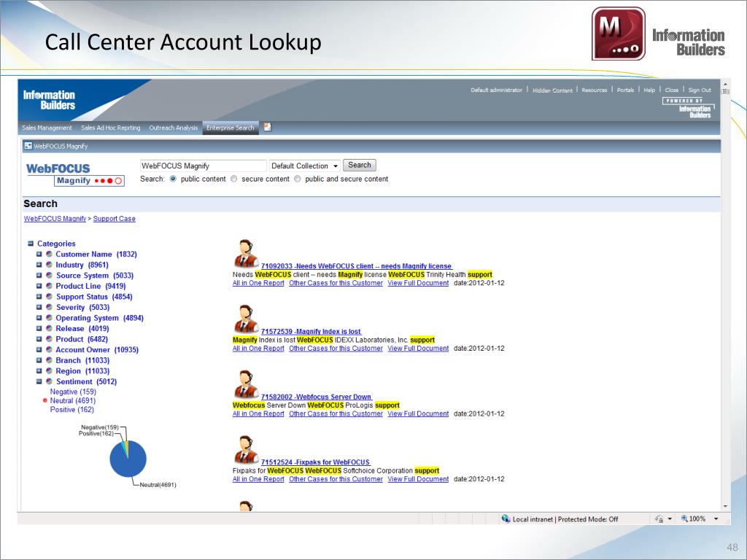Click the Source System category chart icon
This screenshot has width=747, height=560.
pos(49,275)
